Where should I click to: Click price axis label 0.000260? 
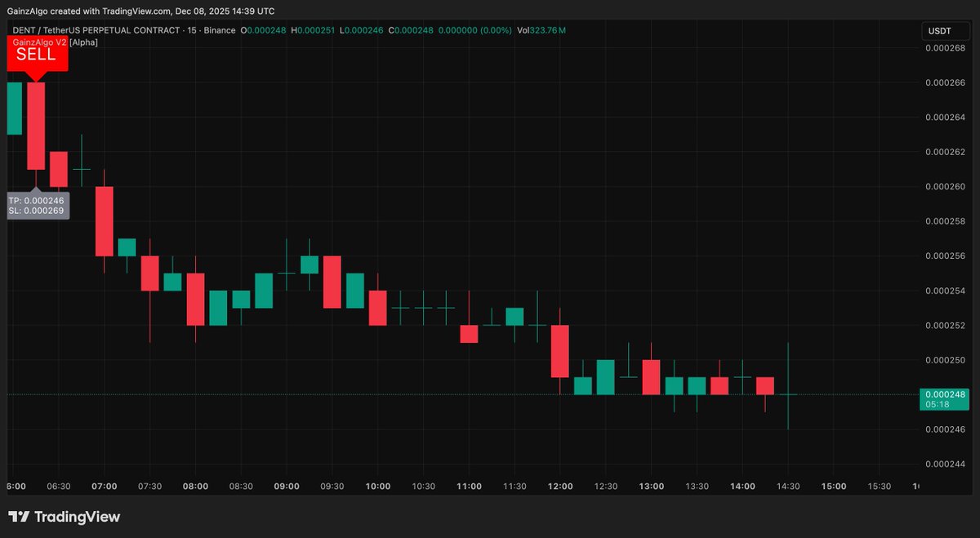click(x=945, y=186)
